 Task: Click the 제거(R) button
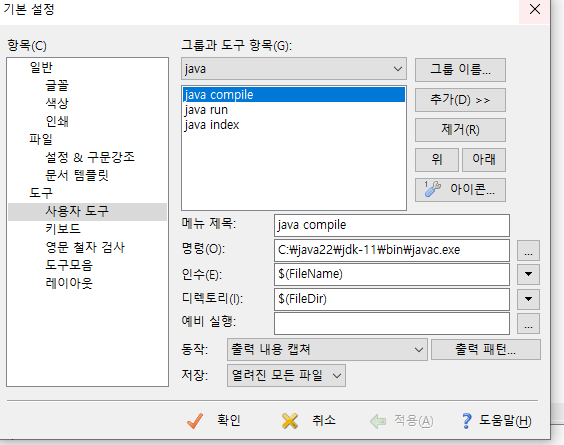pos(460,130)
